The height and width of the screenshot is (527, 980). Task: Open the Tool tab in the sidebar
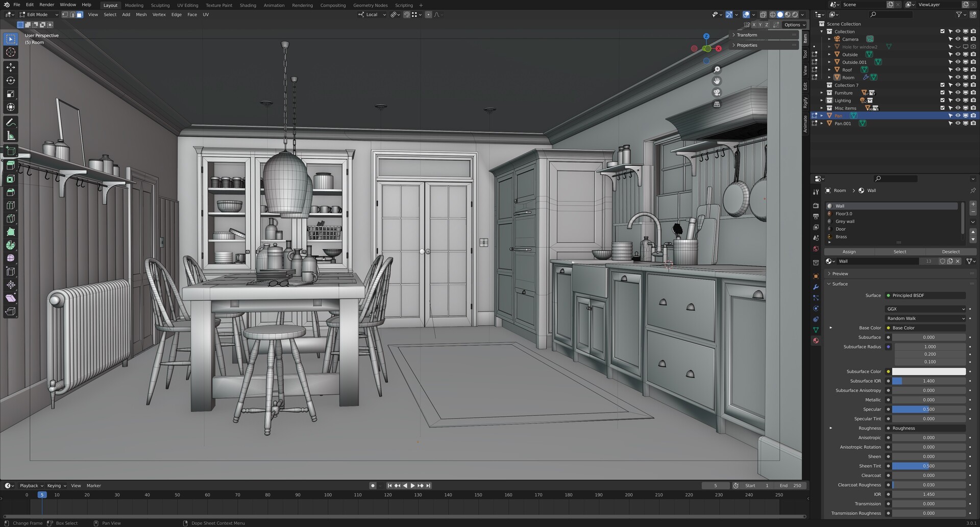click(x=805, y=54)
